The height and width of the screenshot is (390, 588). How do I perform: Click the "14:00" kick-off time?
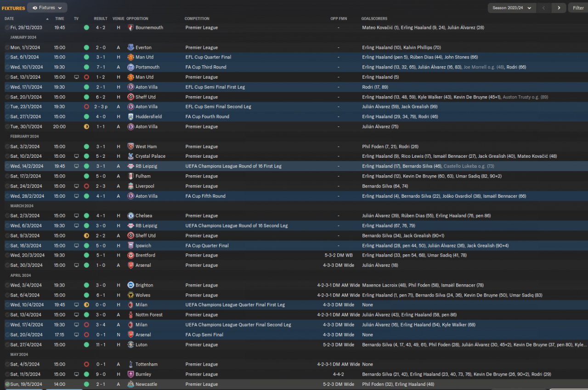(60, 384)
